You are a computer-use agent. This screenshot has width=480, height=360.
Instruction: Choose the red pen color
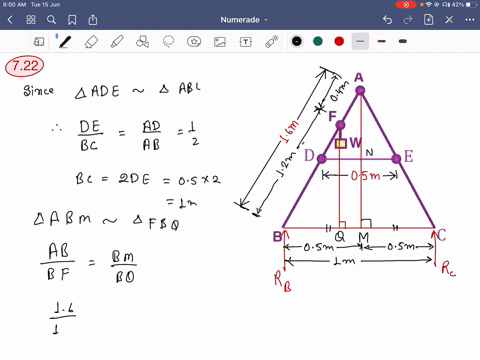(339, 41)
